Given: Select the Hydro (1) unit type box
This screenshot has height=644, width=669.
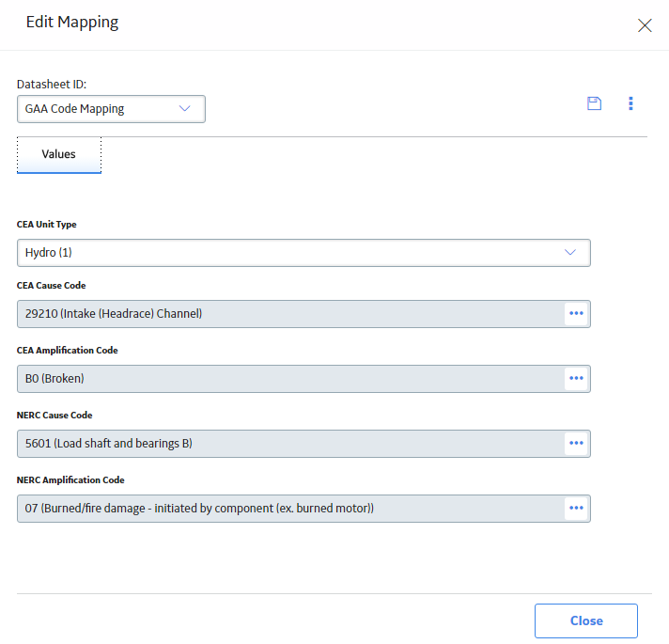Looking at the screenshot, I should pos(303,253).
